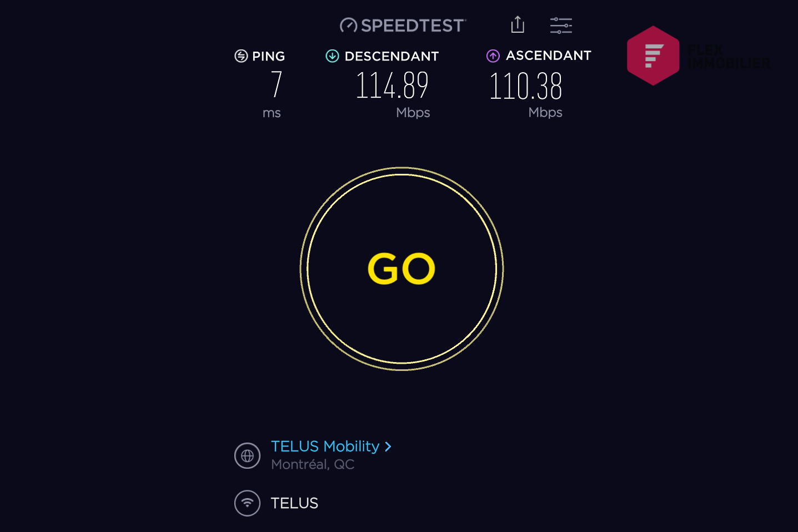Click the ping latency icon
Screen dimensions: 798x532
click(x=241, y=56)
